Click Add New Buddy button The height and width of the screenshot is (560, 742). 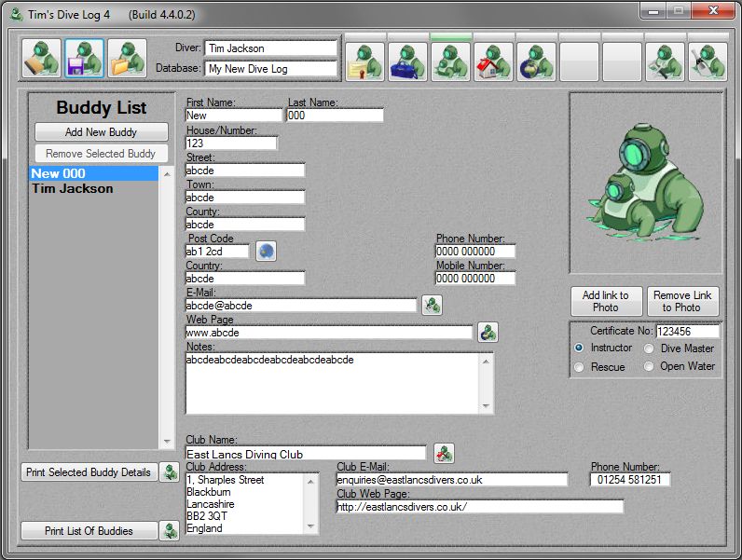coord(102,132)
